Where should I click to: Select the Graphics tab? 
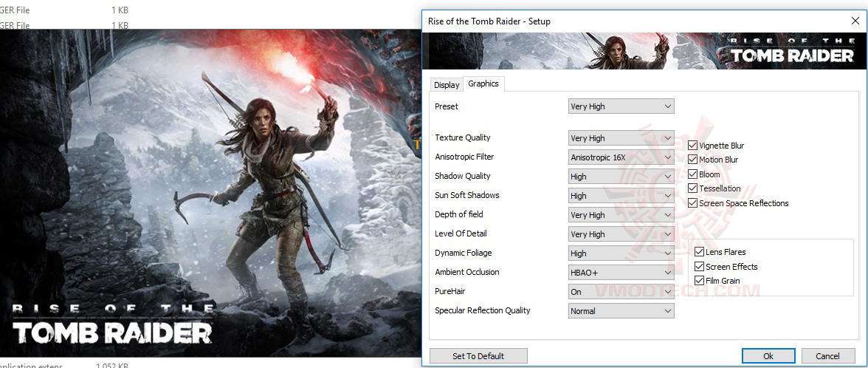click(483, 84)
